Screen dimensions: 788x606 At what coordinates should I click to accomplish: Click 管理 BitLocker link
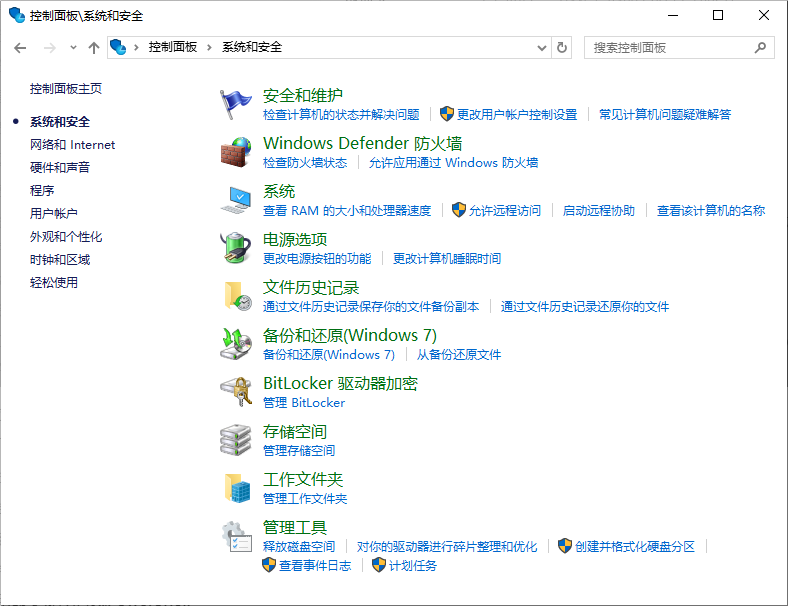pyautogui.click(x=304, y=402)
